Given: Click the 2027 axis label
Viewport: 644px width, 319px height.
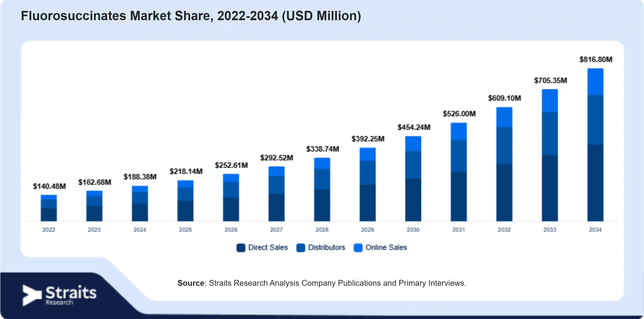Looking at the screenshot, I should coord(277,230).
